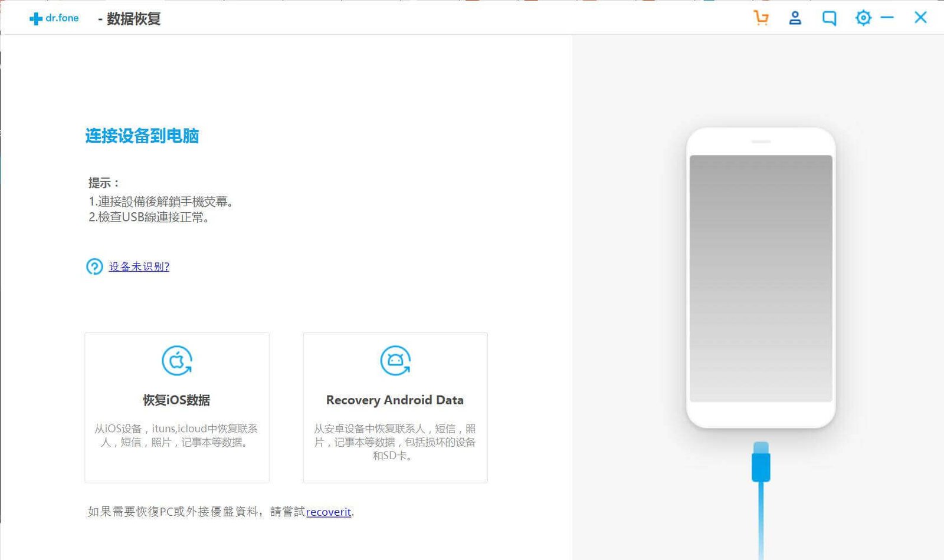The width and height of the screenshot is (944, 560).
Task: Click the question mark help icon
Action: (94, 267)
